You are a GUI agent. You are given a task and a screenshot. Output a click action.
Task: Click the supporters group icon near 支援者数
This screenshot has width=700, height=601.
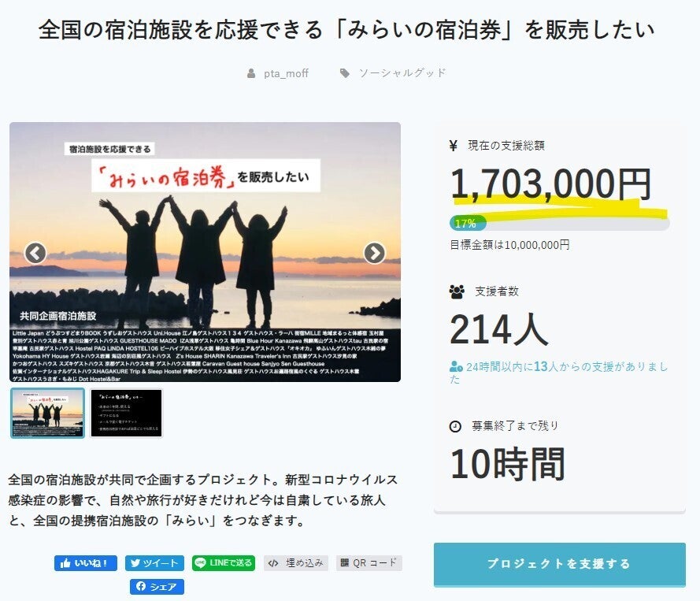457,292
